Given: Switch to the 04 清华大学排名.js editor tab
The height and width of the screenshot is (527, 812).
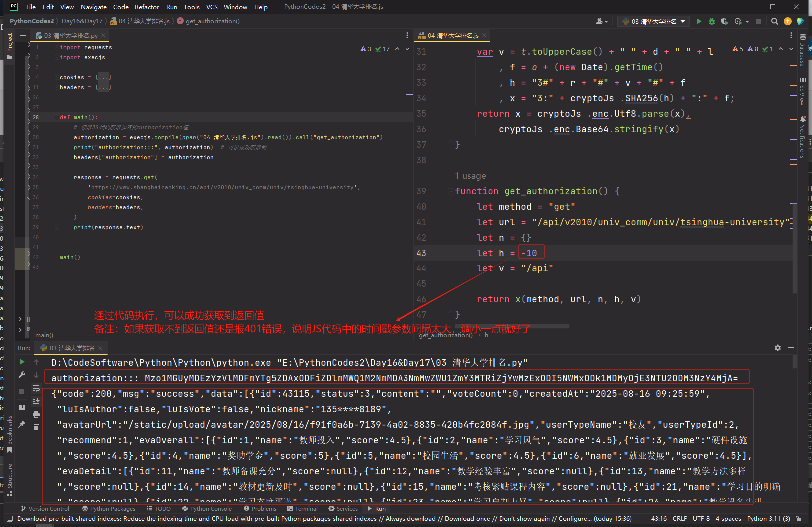Looking at the screenshot, I should (453, 35).
